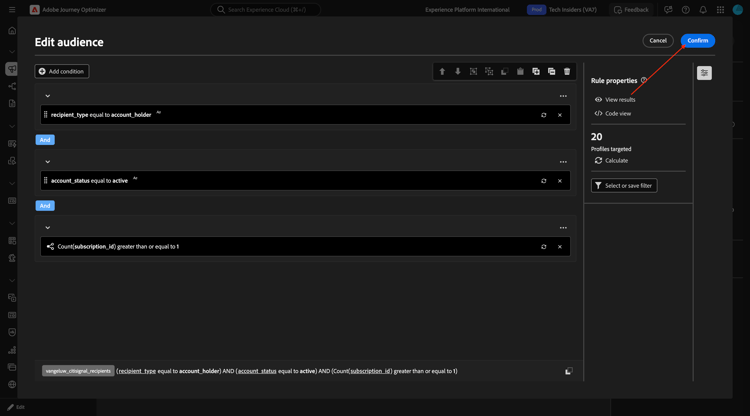
Task: Click the Feedback button
Action: pyautogui.click(x=631, y=10)
